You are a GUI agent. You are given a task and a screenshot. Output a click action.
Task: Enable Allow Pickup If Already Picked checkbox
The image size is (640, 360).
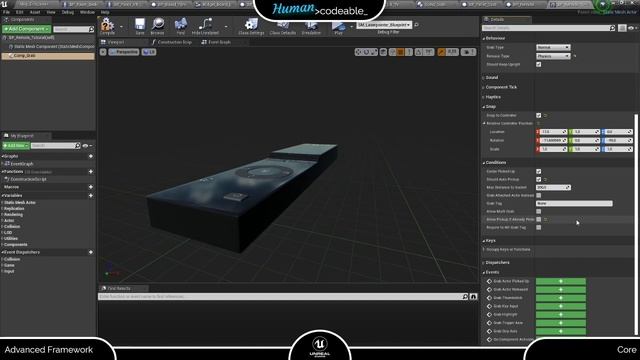pyautogui.click(x=539, y=220)
